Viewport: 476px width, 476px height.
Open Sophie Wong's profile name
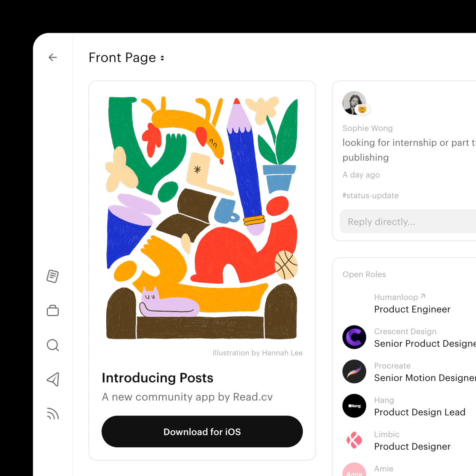(x=367, y=128)
